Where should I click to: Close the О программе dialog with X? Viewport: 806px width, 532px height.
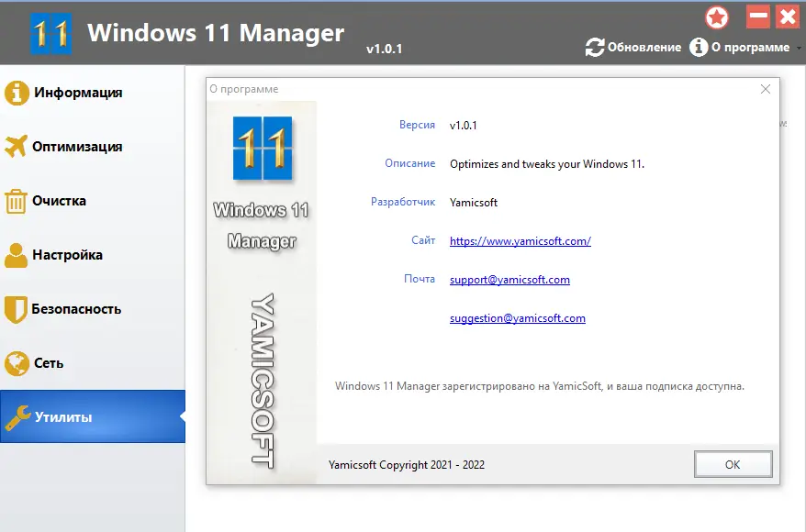(765, 89)
